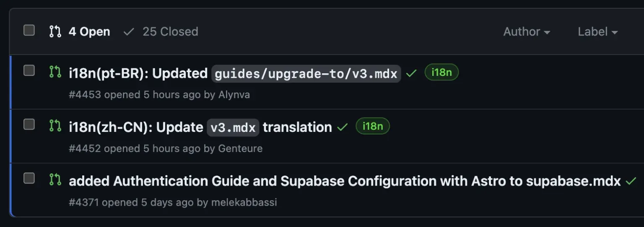Click the green check status on the zh-CN pull request
This screenshot has width=644, height=227.
coord(343,127)
